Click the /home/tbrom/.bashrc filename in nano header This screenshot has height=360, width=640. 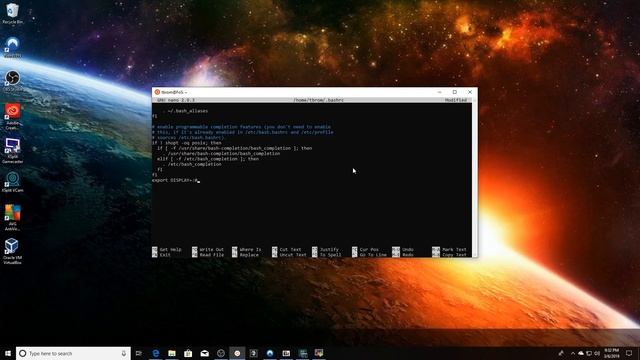click(318, 100)
